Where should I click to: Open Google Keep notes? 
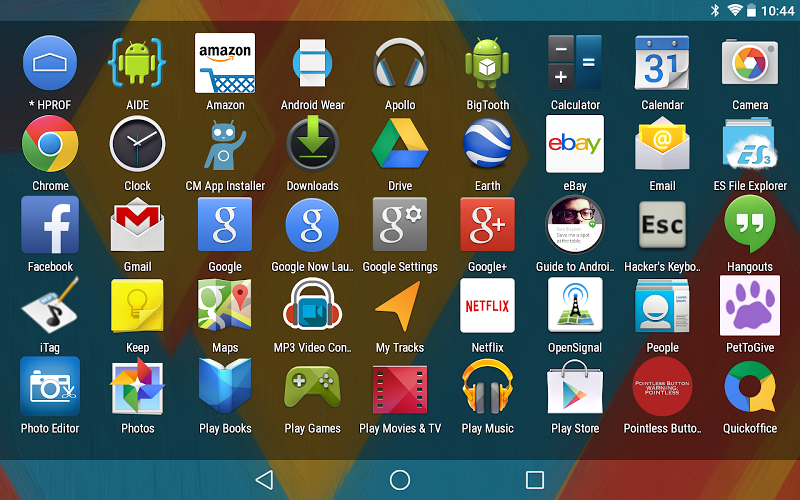pos(137,306)
